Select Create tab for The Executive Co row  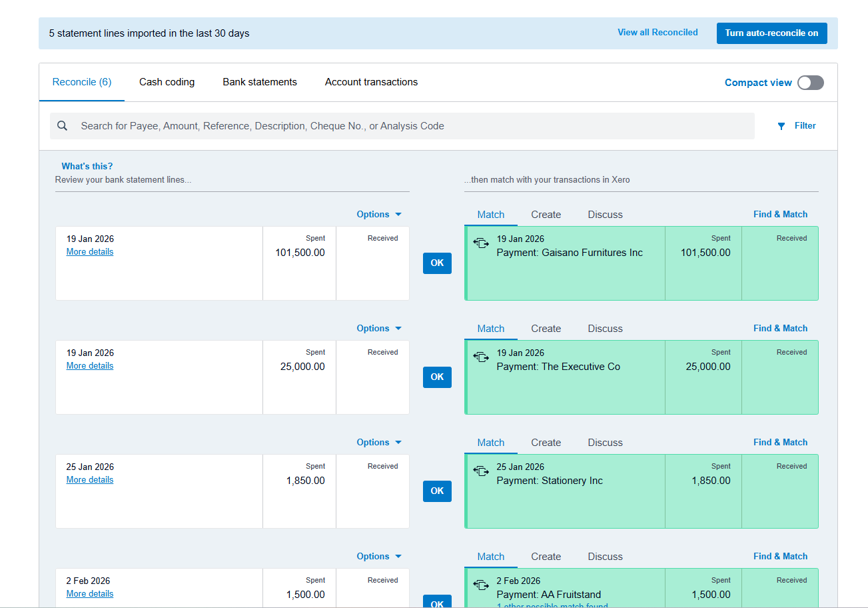546,329
